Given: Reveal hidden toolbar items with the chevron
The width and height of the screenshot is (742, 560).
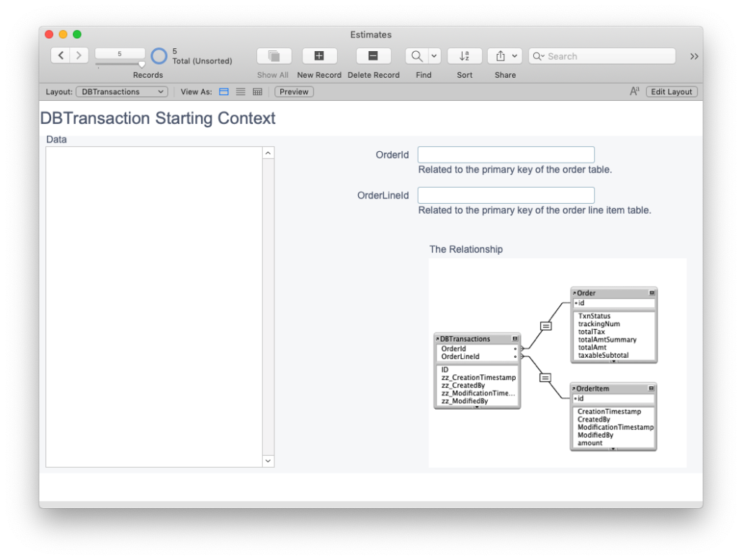Looking at the screenshot, I should (693, 55).
